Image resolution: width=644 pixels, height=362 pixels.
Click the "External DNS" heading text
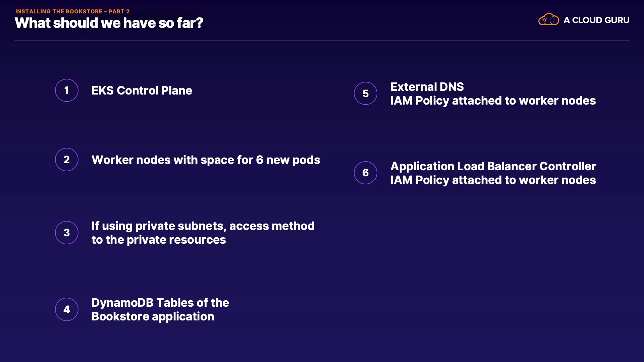pos(427,87)
